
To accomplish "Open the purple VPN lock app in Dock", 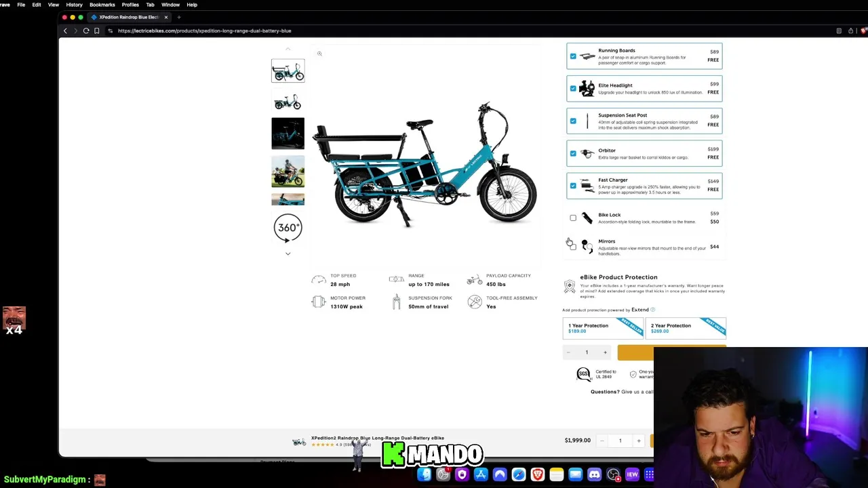I will tap(462, 474).
